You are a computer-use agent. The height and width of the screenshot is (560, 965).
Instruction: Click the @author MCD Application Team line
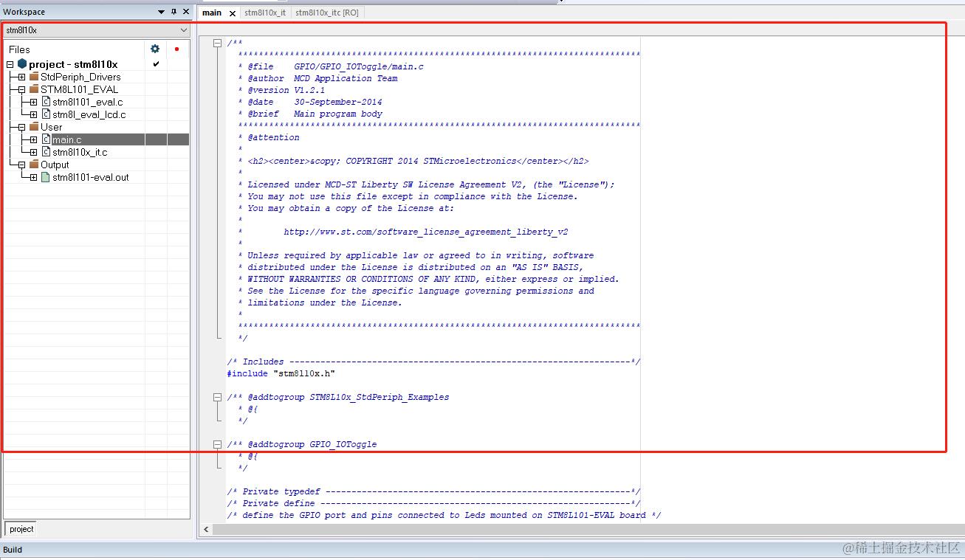click(317, 79)
